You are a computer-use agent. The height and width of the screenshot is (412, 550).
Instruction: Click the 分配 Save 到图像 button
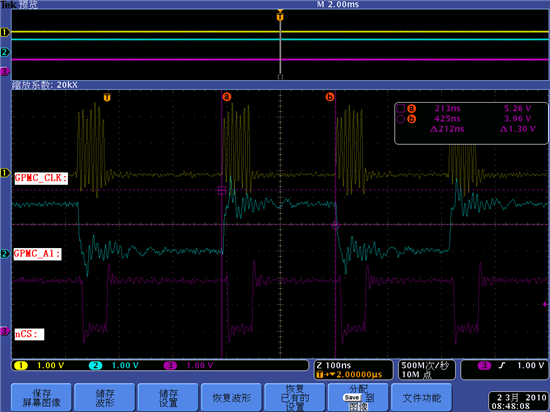[x=358, y=398]
